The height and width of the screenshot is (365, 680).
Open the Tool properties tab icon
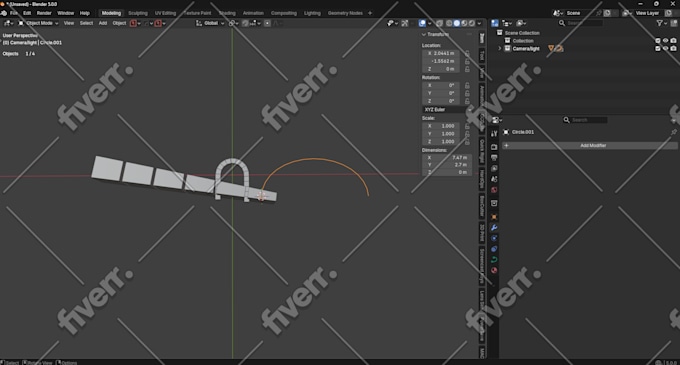click(x=494, y=134)
